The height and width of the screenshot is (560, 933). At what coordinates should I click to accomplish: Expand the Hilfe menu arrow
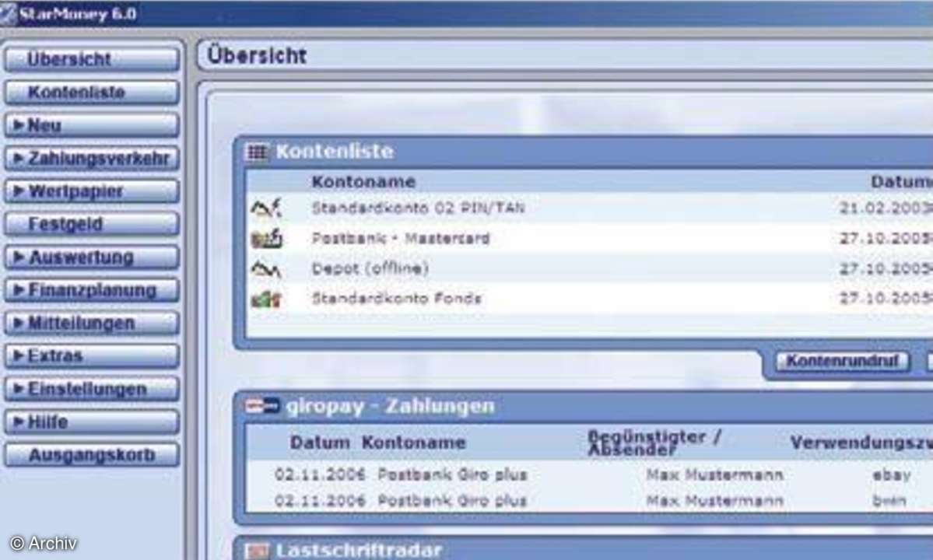[x=19, y=422]
